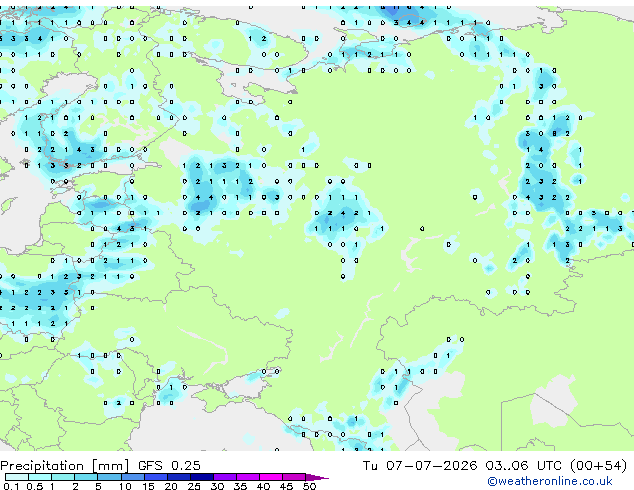Select the 30–35 mm purple legend swatch

click(x=224, y=477)
